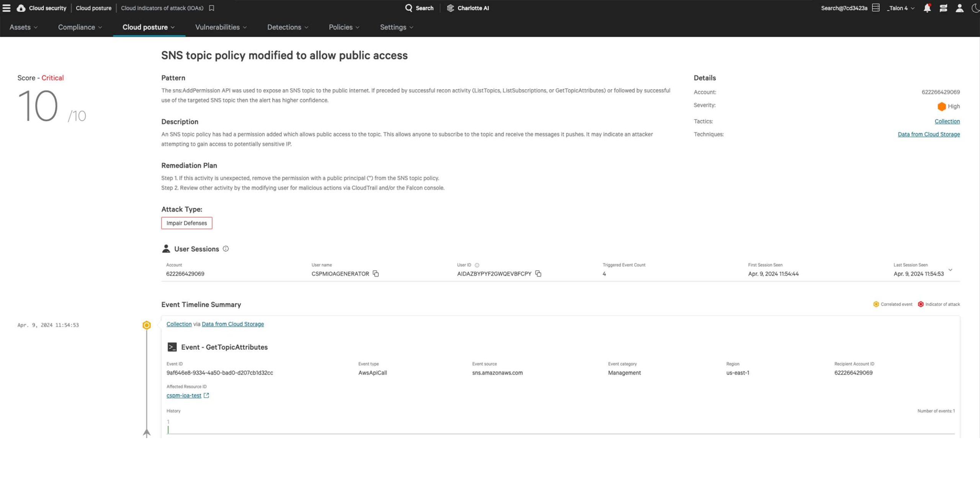Select the AwsApiCall event type
The width and height of the screenshot is (980, 491).
(372, 373)
